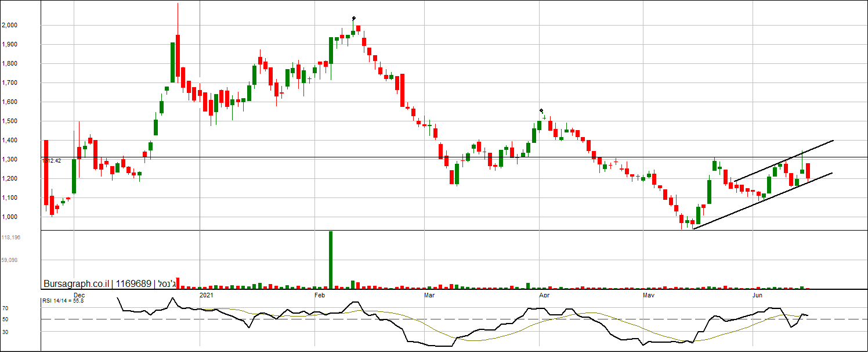Click the Mar date axis label

(430, 296)
